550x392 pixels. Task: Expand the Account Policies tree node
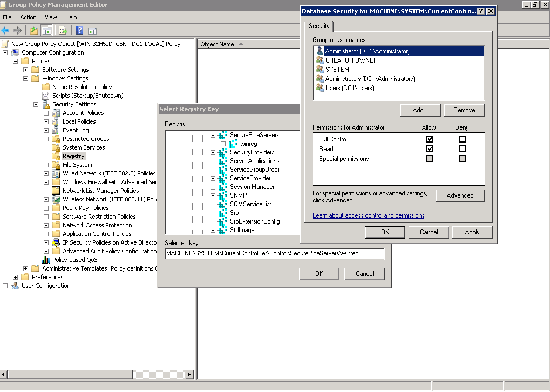(46, 113)
